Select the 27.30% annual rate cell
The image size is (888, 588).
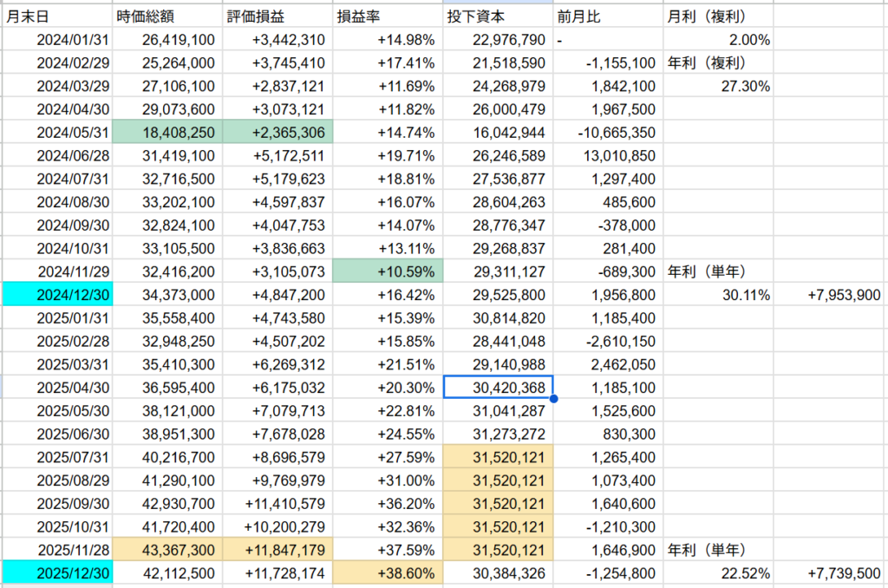(x=718, y=86)
